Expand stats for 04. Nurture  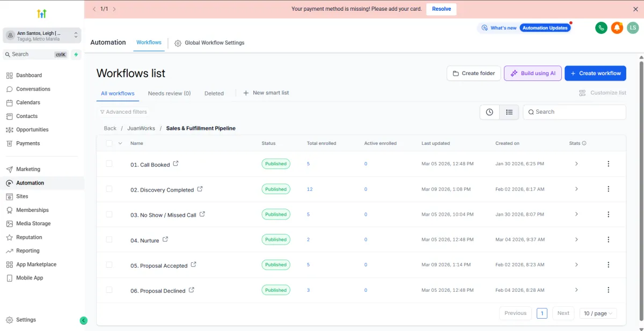point(576,239)
